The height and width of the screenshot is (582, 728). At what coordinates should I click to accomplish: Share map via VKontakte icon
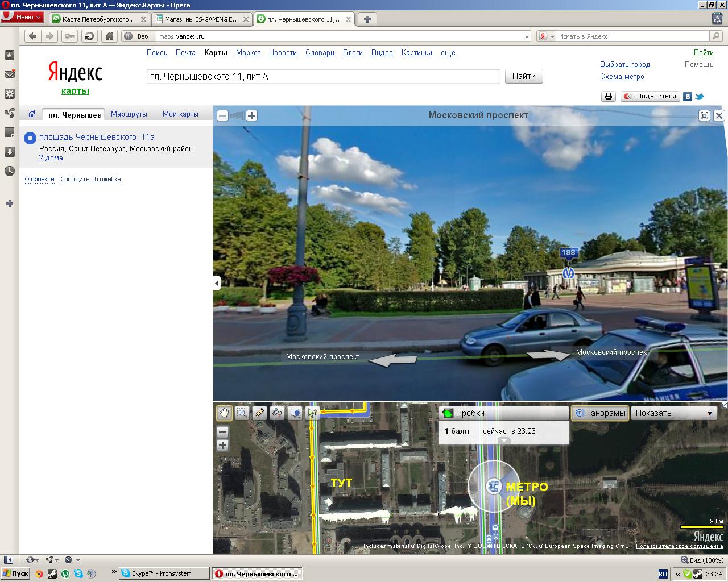688,97
